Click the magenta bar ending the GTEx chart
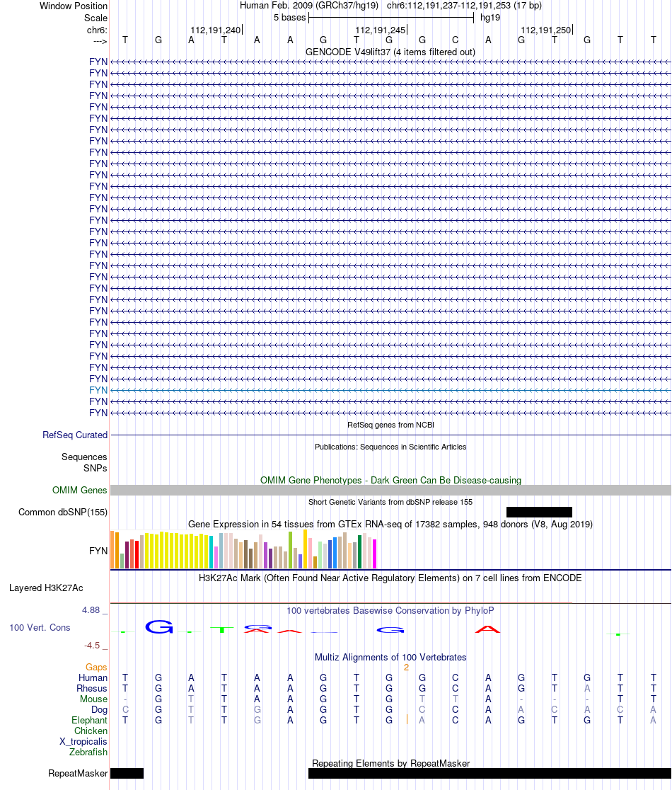The width and height of the screenshot is (672, 790). 374,554
